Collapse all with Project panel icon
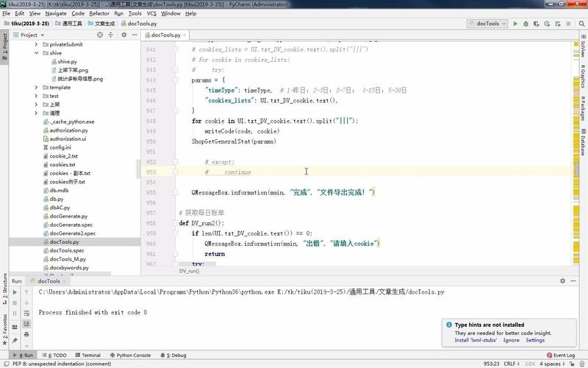This screenshot has height=368, width=588. point(110,35)
